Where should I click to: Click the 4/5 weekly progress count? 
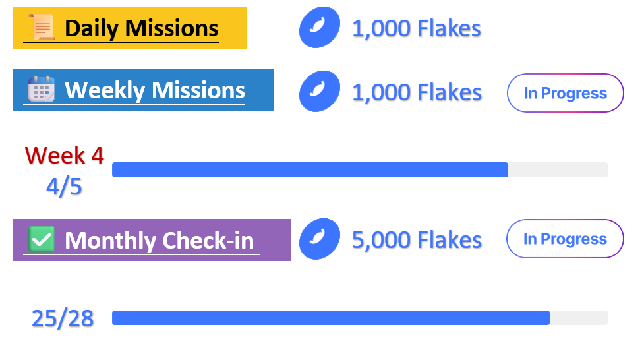tap(64, 187)
